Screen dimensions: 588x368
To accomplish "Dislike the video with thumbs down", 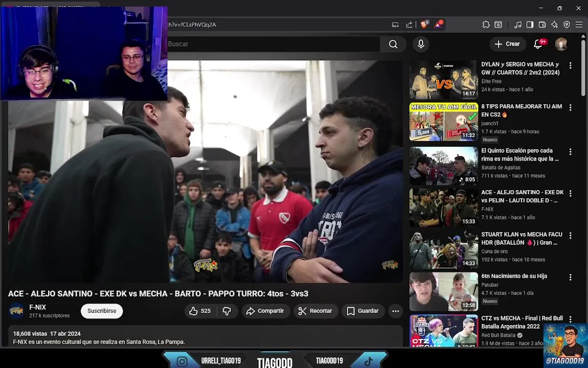I will tap(227, 311).
